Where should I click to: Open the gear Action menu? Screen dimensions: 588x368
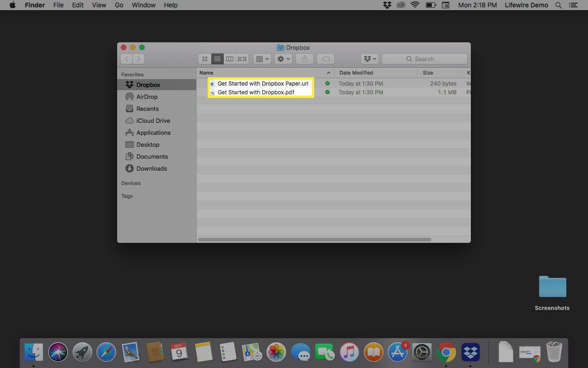point(283,59)
